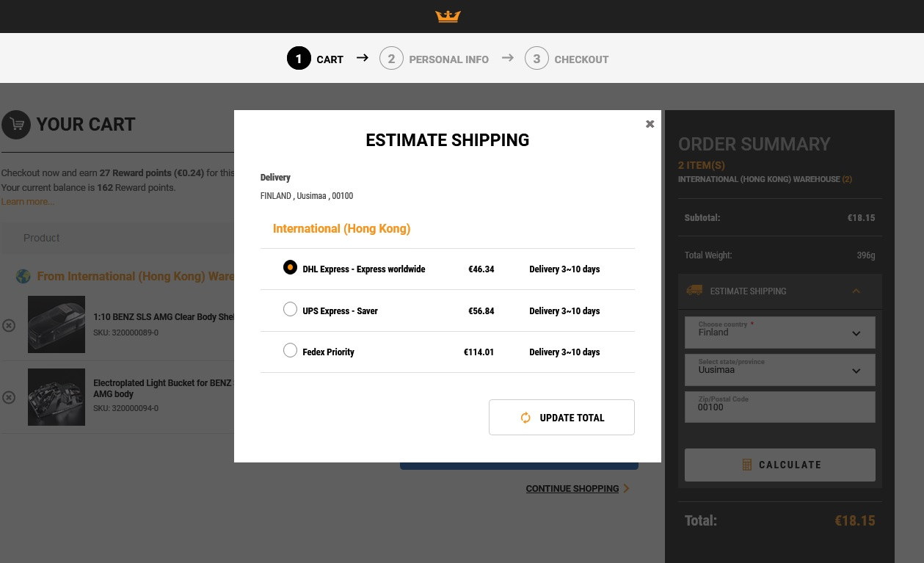Open the state/province dropdown showing Uusimaa
Viewport: 924px width, 563px height.
point(780,370)
